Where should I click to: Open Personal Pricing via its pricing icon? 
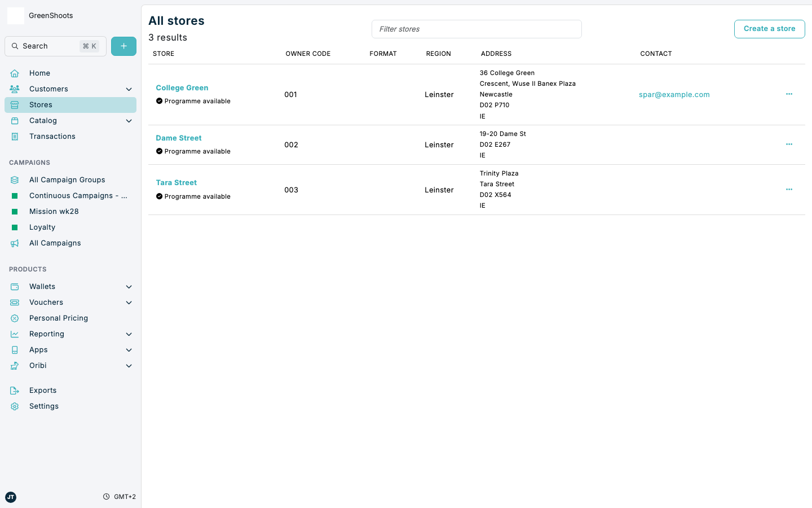(14, 318)
